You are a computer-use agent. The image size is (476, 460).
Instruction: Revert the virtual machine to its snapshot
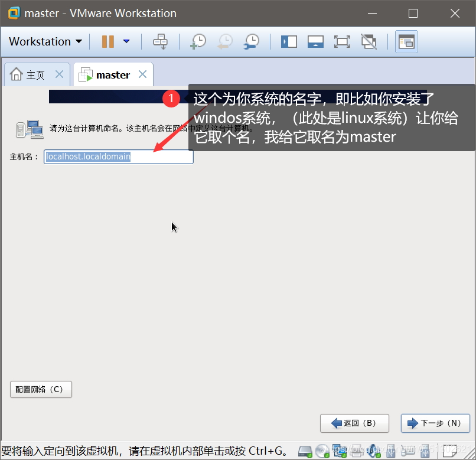coord(225,41)
